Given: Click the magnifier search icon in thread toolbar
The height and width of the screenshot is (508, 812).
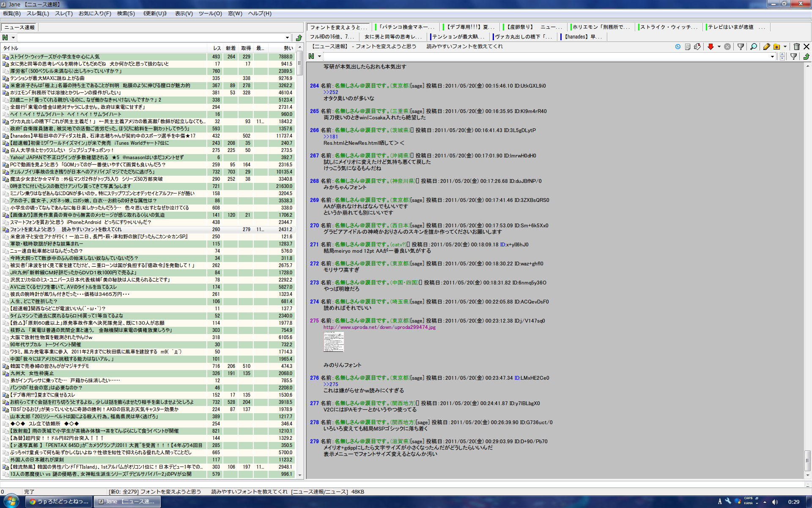Looking at the screenshot, I should [754, 47].
